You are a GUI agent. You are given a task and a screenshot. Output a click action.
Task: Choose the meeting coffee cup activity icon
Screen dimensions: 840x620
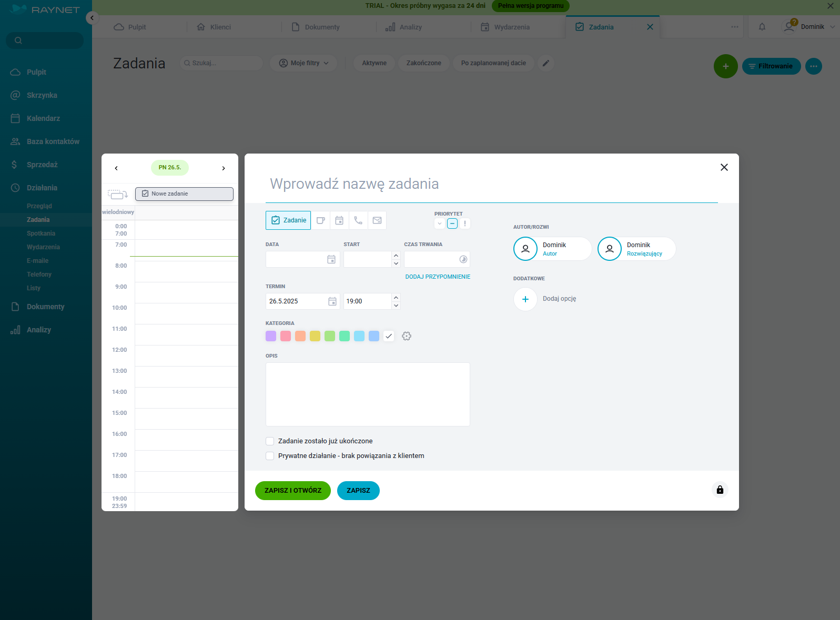(320, 220)
